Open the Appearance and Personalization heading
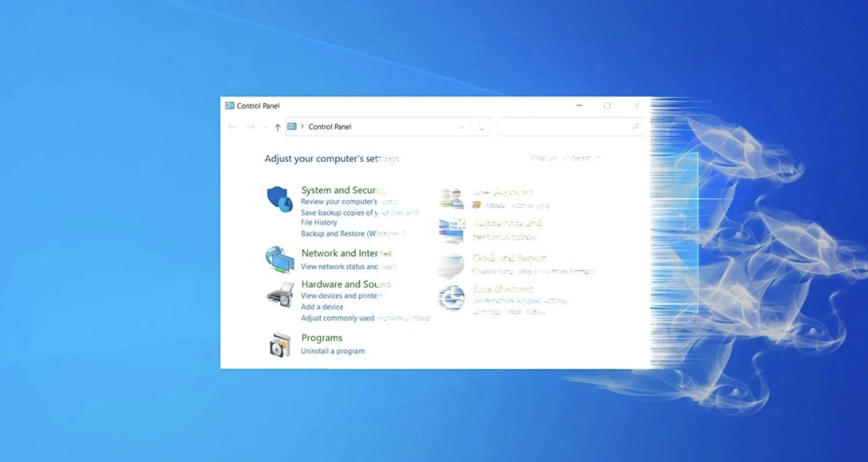The image size is (868, 462). (507, 230)
